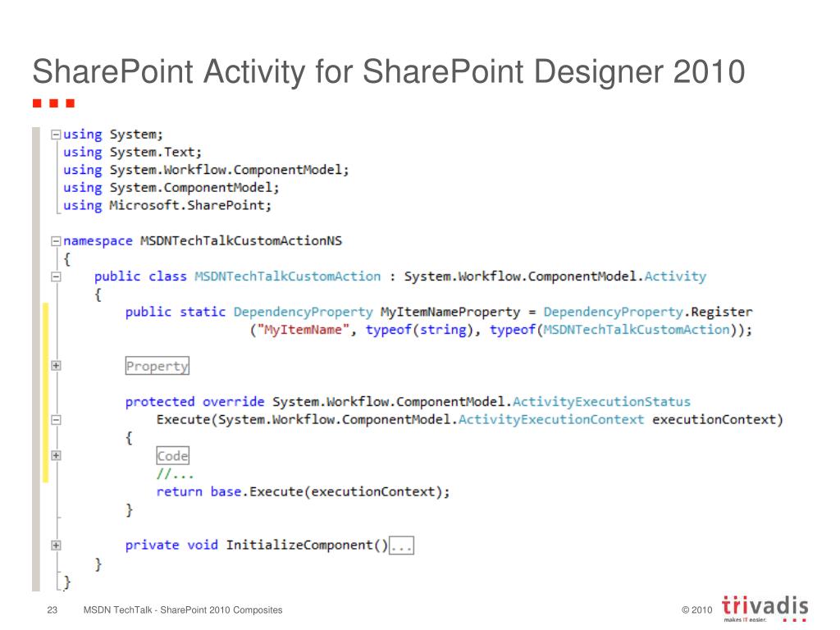Image resolution: width=840 pixels, height=630 pixels.
Task: Click the slide number 23
Action: (x=52, y=609)
